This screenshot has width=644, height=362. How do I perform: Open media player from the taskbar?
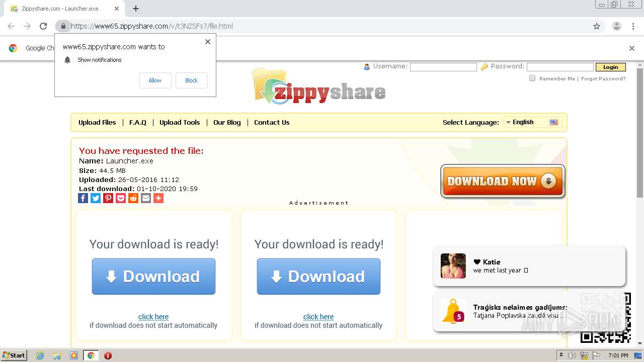pos(74,355)
